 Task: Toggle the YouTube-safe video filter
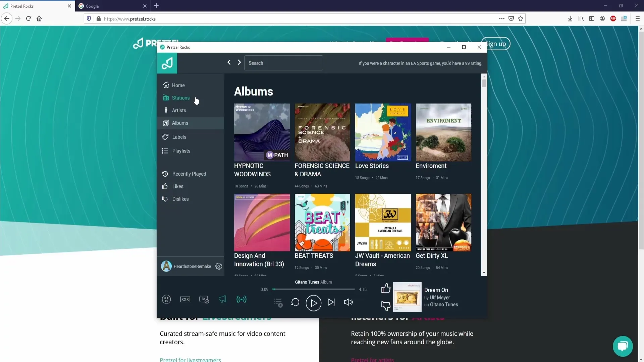[204, 299]
